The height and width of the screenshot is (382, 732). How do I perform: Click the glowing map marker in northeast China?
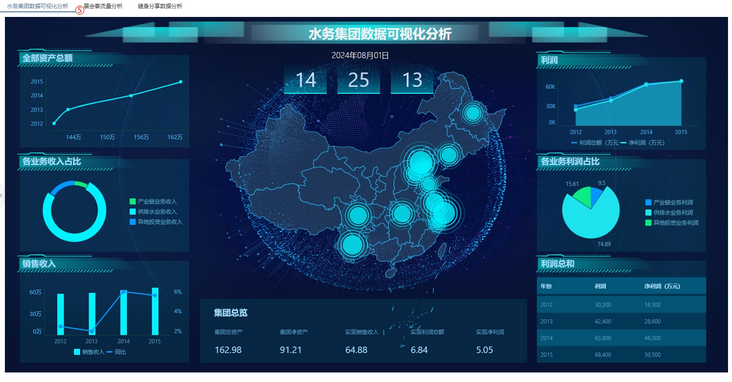(x=472, y=113)
